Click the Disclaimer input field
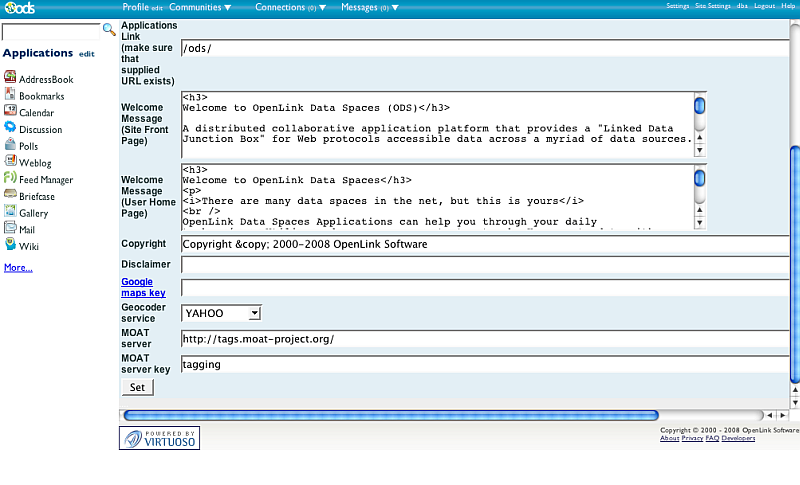The image size is (800, 485). coord(485,265)
